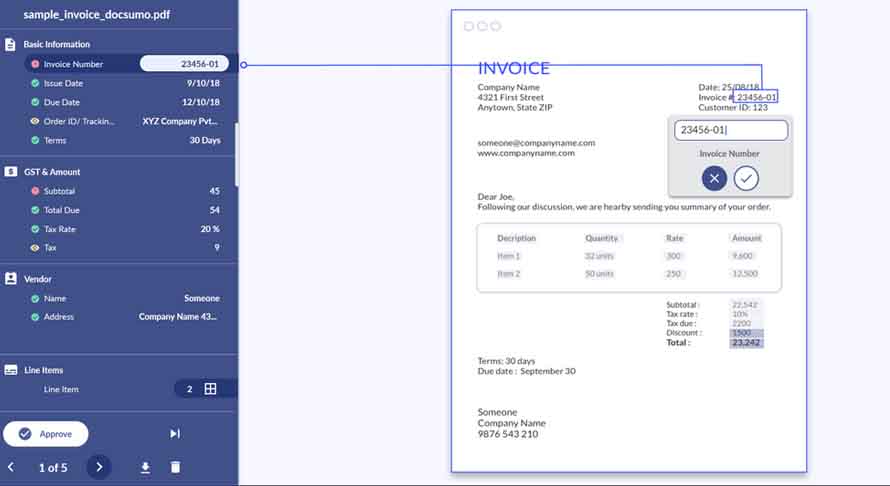Go to previous page with left chevron
Image resolution: width=890 pixels, height=486 pixels.
click(x=11, y=467)
